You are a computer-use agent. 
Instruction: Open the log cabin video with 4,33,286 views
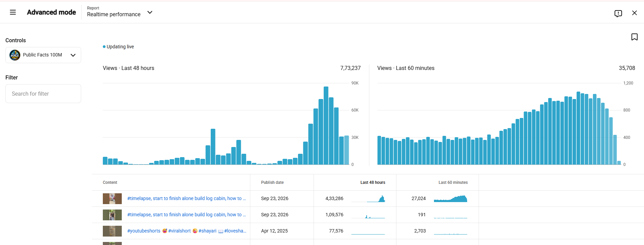186,198
